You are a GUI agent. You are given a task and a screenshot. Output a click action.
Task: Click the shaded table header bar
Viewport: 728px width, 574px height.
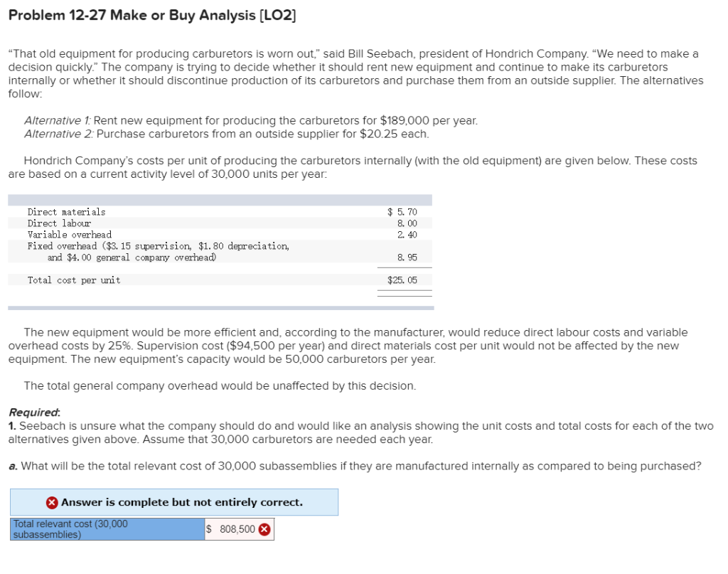click(213, 199)
